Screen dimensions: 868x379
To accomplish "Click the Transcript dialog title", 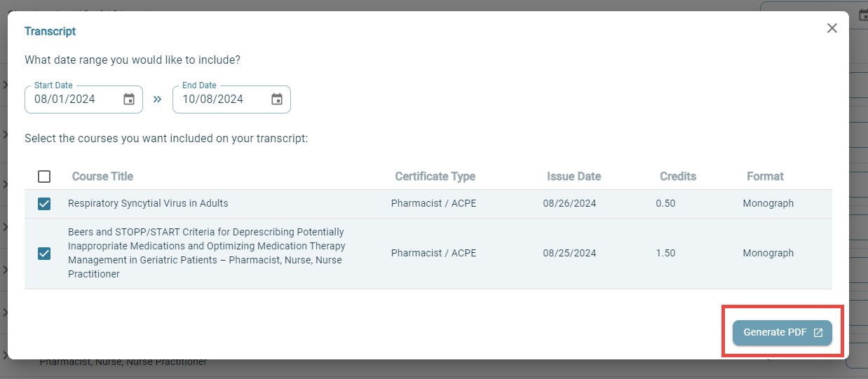I will point(50,32).
